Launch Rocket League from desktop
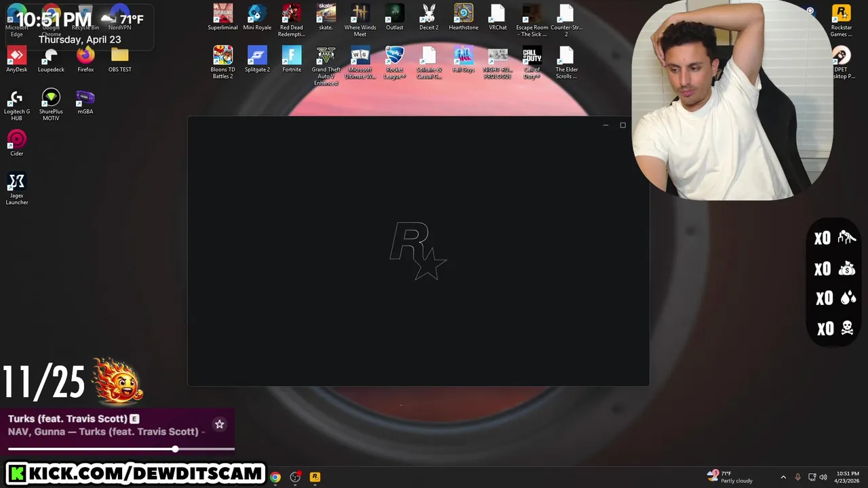 click(395, 62)
